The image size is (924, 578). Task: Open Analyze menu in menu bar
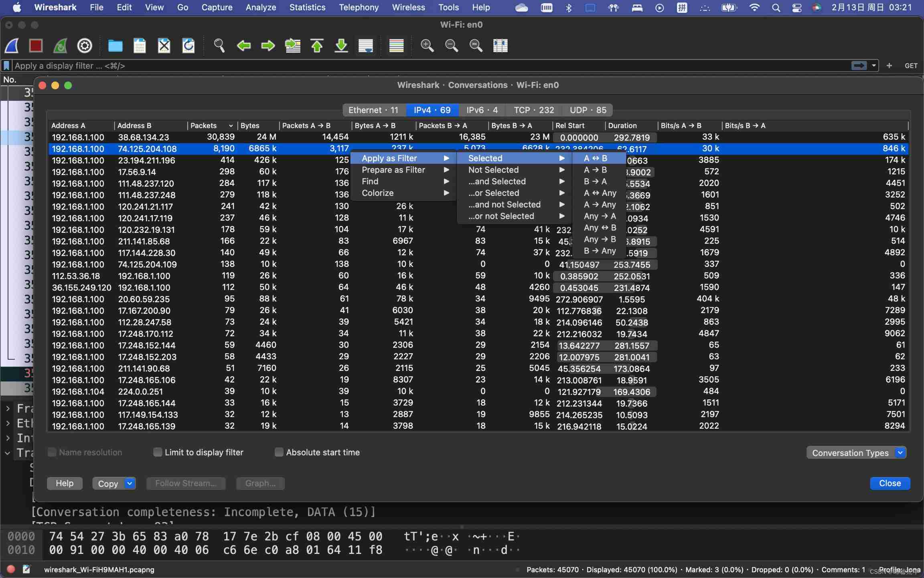(261, 8)
